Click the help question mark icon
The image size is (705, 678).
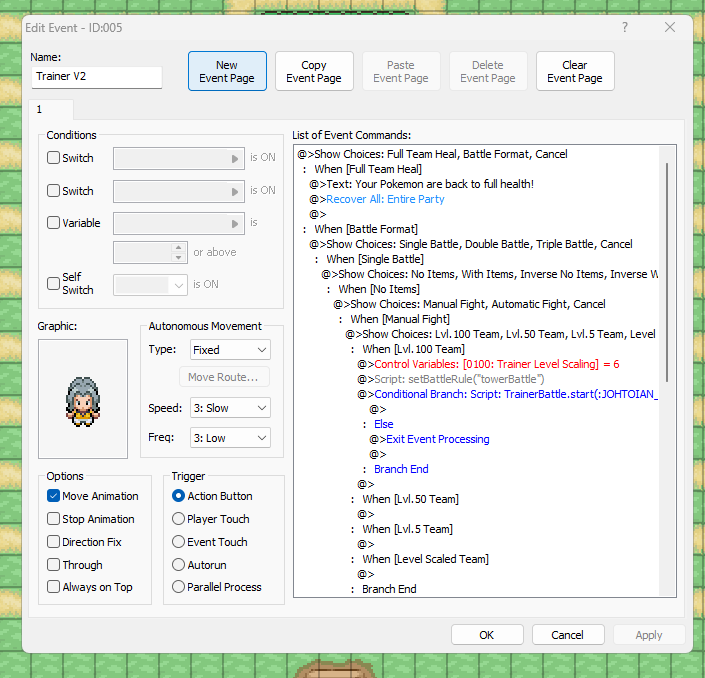point(625,27)
